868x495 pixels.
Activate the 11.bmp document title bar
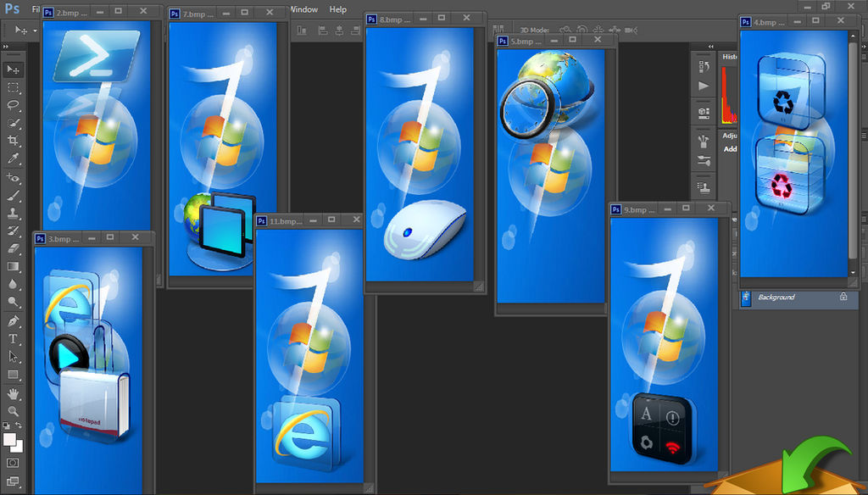pyautogui.click(x=309, y=220)
